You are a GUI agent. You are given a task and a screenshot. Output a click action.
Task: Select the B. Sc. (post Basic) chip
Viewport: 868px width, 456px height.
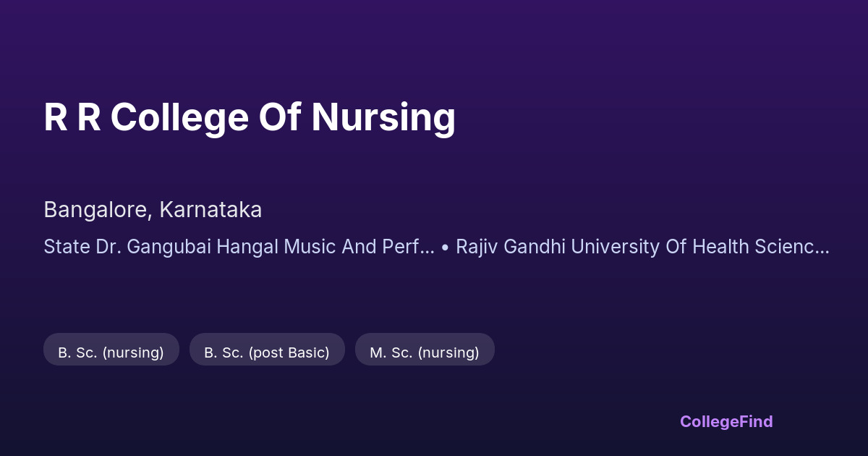pos(267,352)
